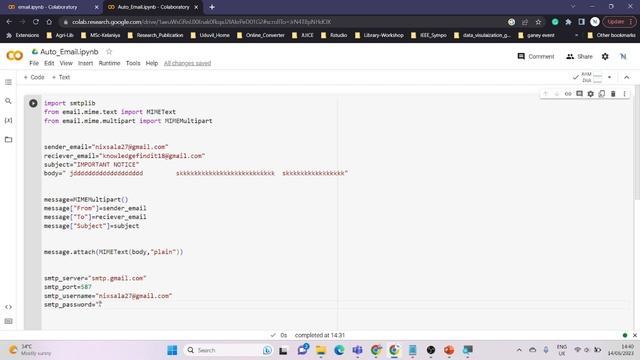Open the Help menu

coord(152,63)
